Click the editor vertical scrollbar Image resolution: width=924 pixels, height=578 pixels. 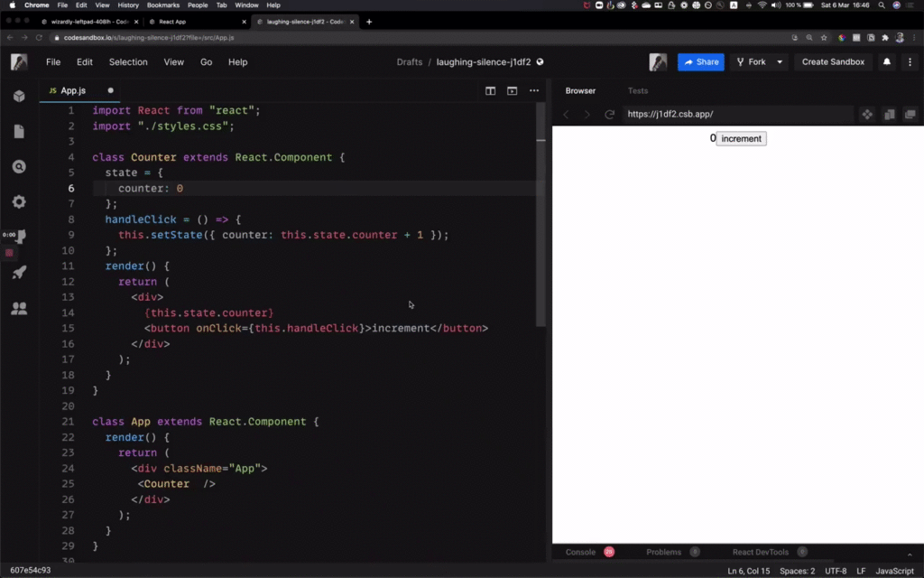click(541, 215)
